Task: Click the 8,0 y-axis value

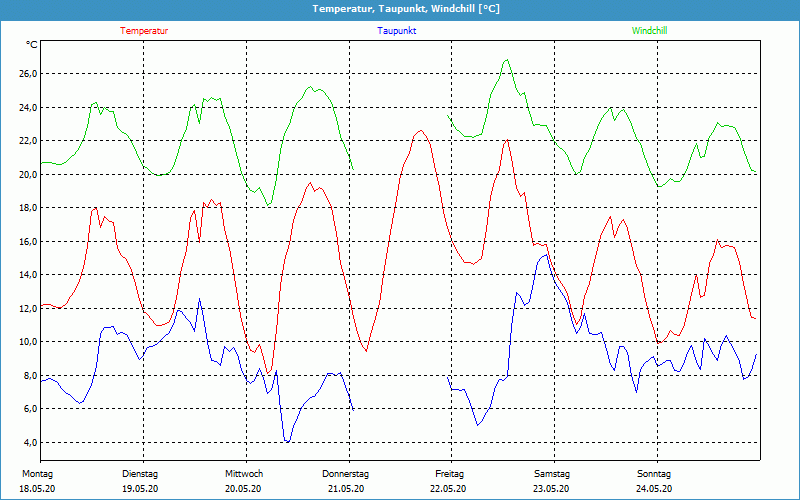Action: tap(30, 376)
